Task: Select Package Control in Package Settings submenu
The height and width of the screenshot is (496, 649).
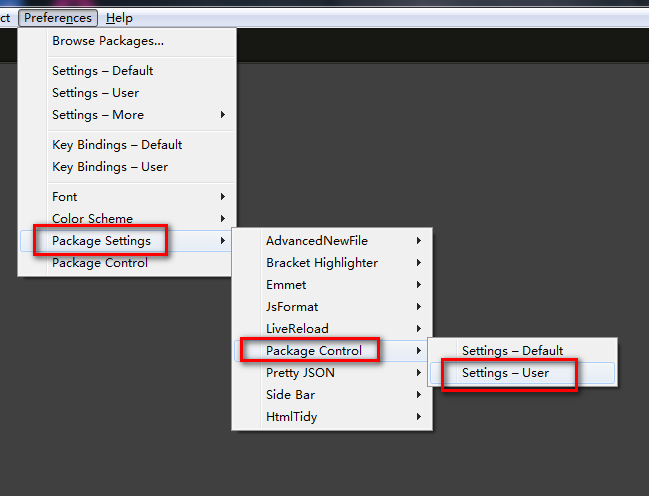Action: tap(332, 351)
